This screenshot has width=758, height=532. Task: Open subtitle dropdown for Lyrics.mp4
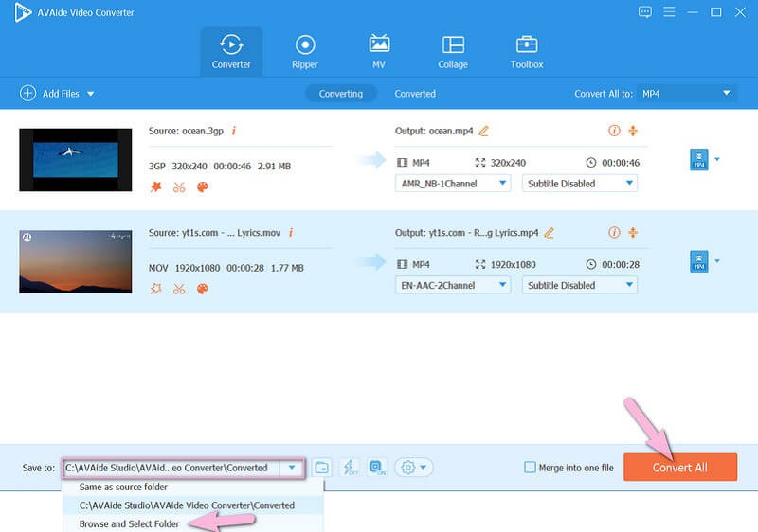pos(580,285)
